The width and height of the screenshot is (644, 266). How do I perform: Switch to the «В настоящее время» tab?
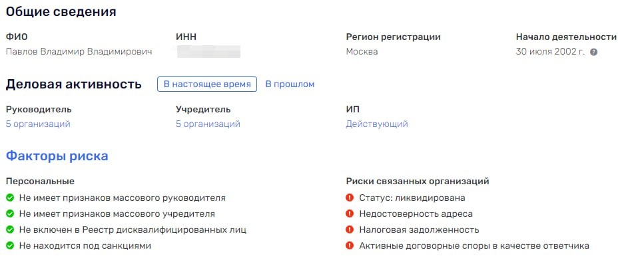207,84
